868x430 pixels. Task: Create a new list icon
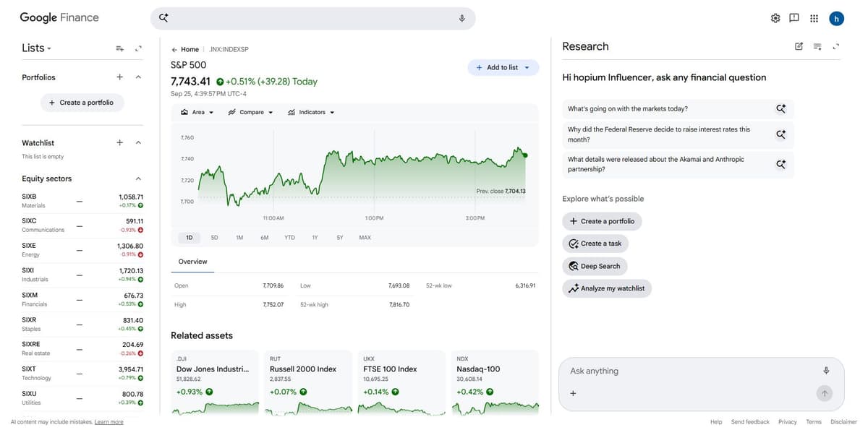[x=120, y=48]
